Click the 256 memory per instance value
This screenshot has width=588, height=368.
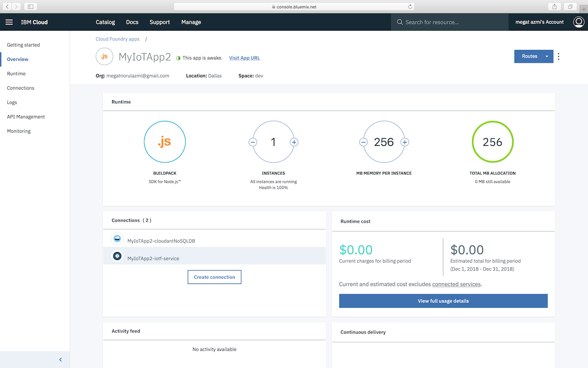click(384, 142)
